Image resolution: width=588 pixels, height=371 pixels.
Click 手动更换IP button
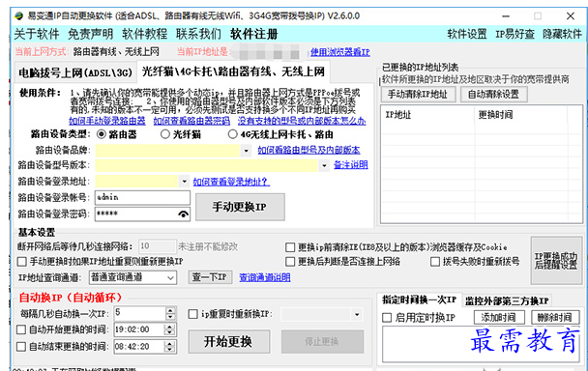point(240,207)
